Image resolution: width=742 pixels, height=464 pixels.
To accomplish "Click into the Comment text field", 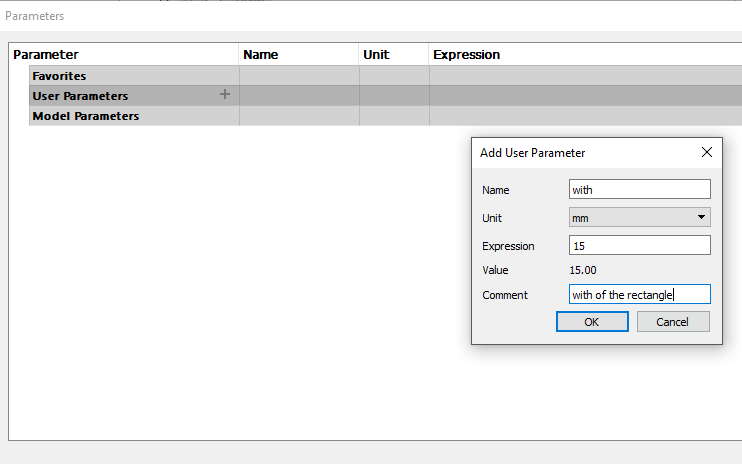I will [x=640, y=294].
